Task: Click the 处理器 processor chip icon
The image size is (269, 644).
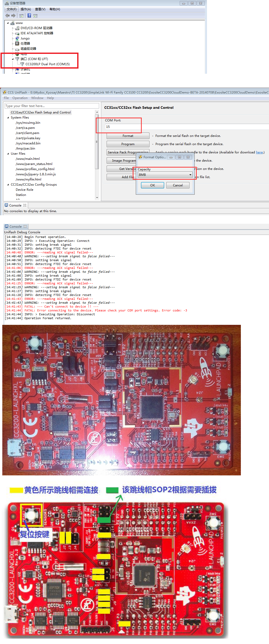Action: pos(17,44)
